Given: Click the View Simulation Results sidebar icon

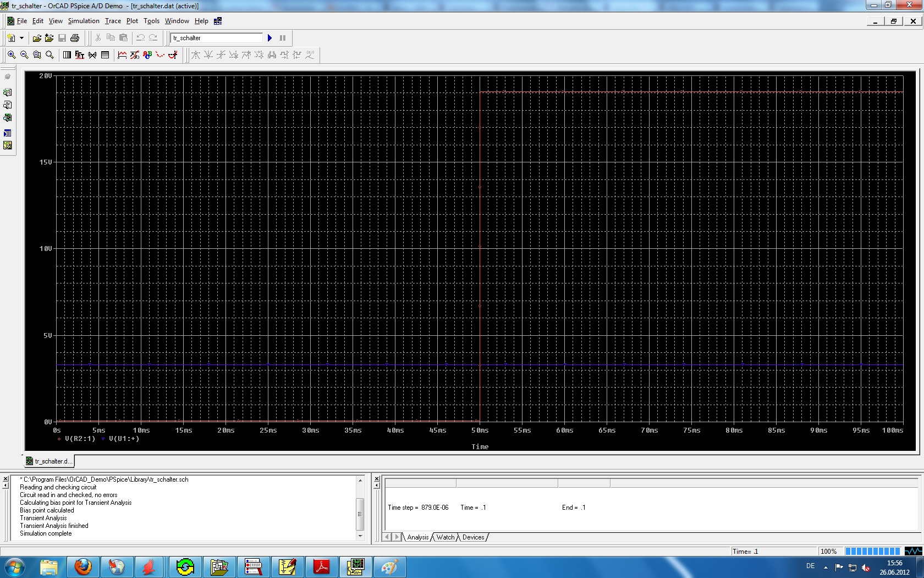Looking at the screenshot, I should coord(8,118).
